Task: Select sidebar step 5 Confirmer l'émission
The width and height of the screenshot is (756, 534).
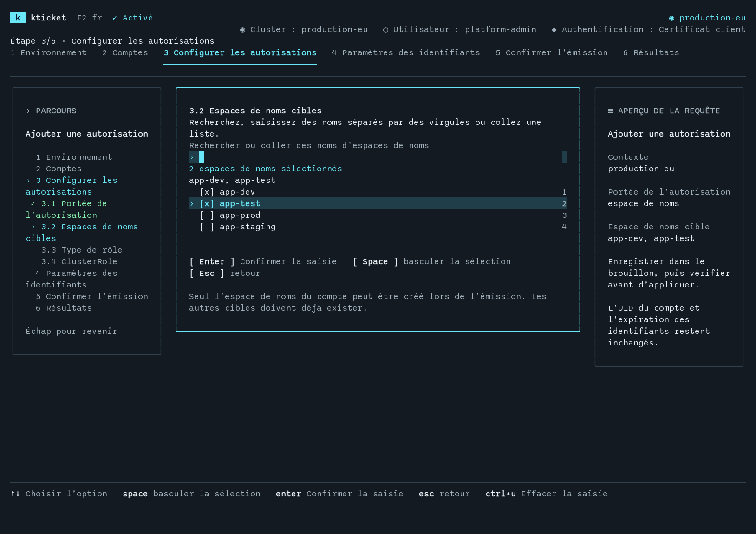Action: [92, 296]
